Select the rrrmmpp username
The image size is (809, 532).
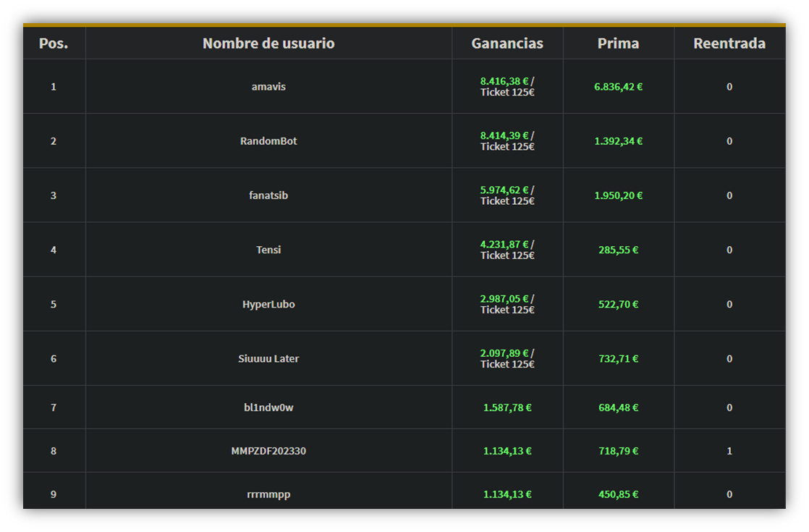(x=268, y=494)
